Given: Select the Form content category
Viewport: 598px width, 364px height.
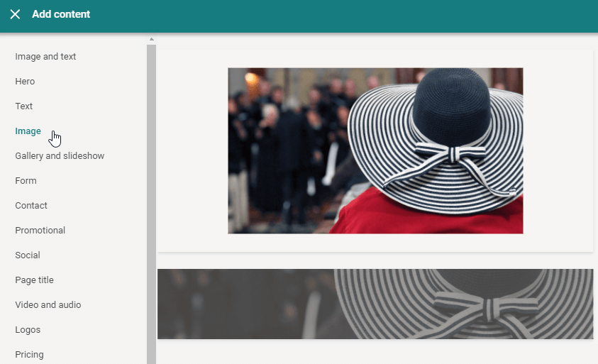Looking at the screenshot, I should (x=26, y=181).
